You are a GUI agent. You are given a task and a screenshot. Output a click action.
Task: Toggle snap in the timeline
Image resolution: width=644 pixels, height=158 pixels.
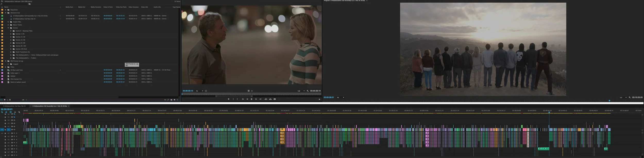(x=6, y=112)
